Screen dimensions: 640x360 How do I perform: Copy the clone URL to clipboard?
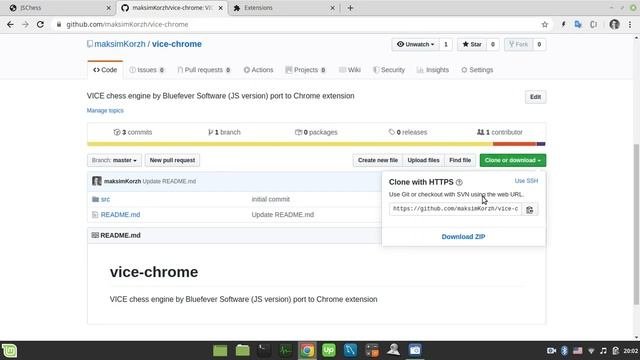click(x=530, y=209)
